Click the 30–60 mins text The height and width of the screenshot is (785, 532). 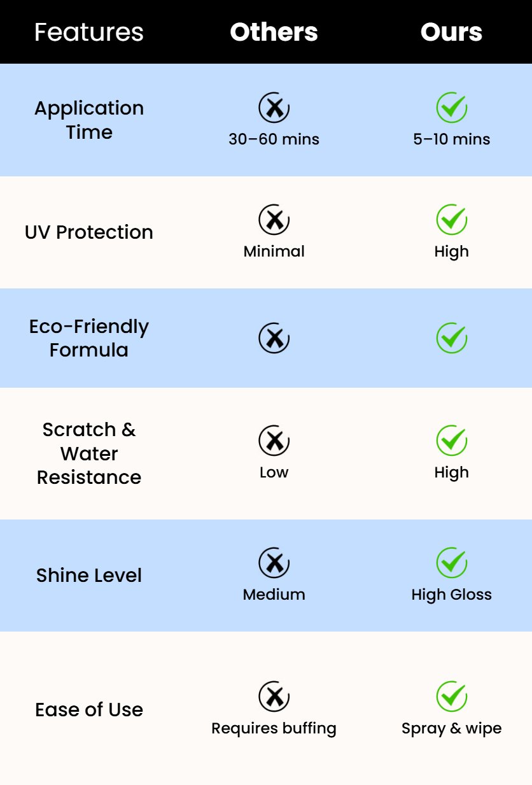click(x=274, y=139)
